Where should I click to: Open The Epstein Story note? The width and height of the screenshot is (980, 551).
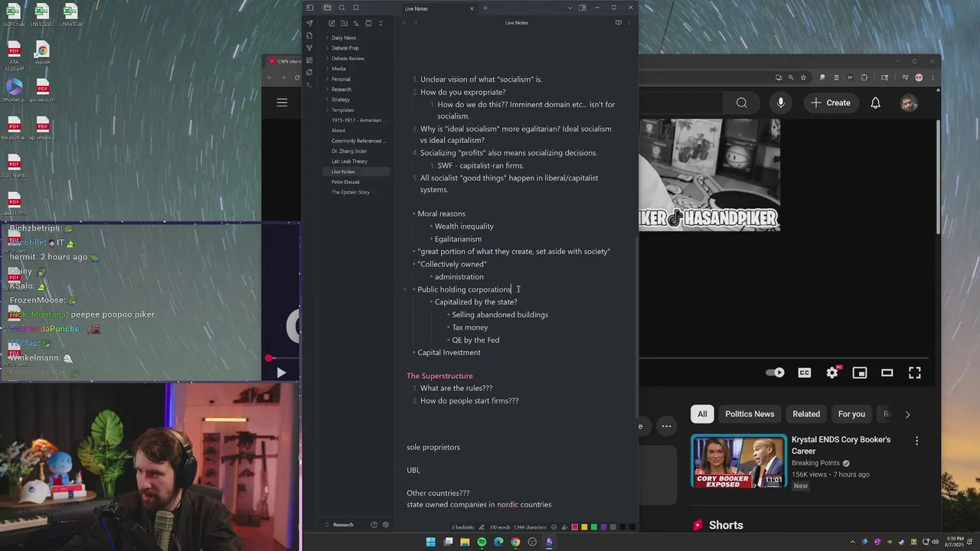351,192
